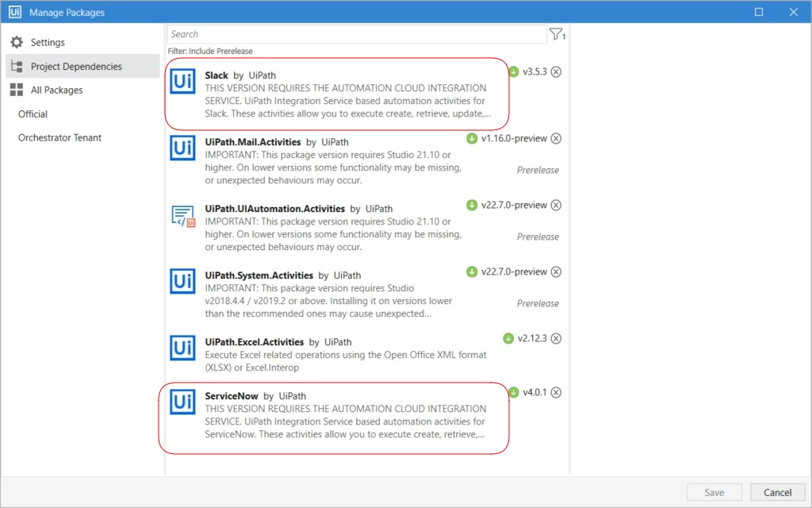Select the Slack package name

tap(216, 75)
